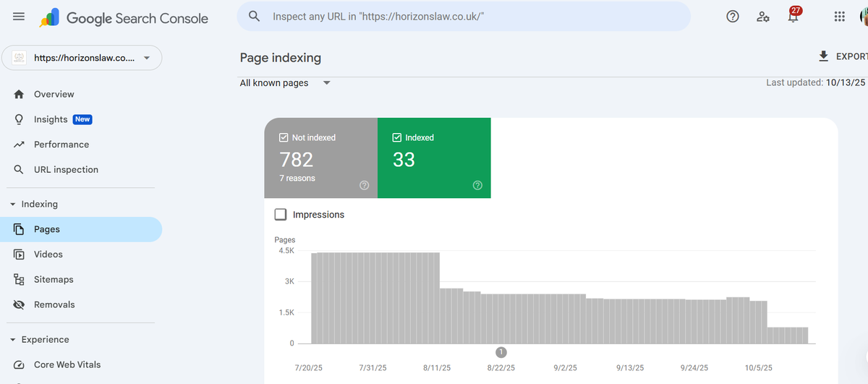Open the horizonslaw.co.uk property dropdown
This screenshot has height=384, width=868.
(82, 58)
